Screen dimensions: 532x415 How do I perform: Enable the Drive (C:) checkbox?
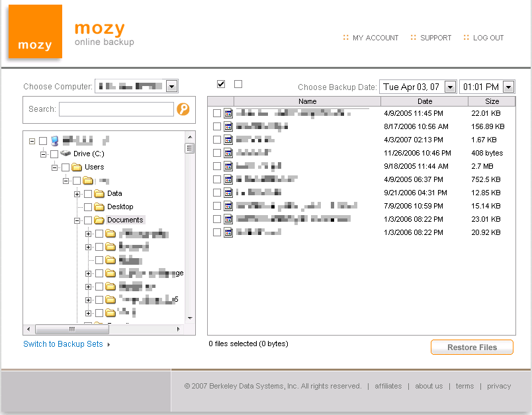pos(54,154)
